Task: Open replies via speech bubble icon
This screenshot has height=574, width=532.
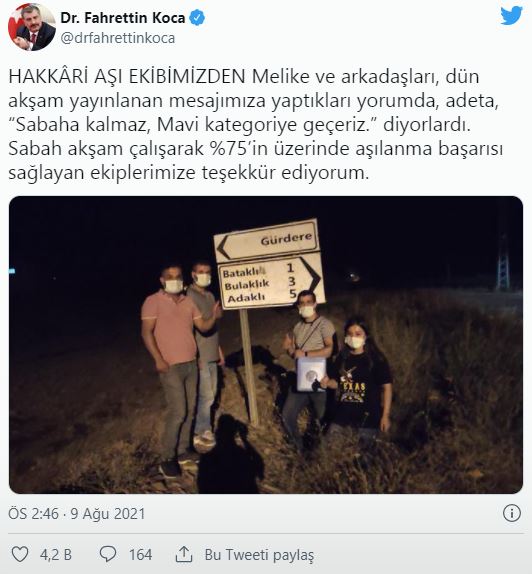Action: click(108, 554)
